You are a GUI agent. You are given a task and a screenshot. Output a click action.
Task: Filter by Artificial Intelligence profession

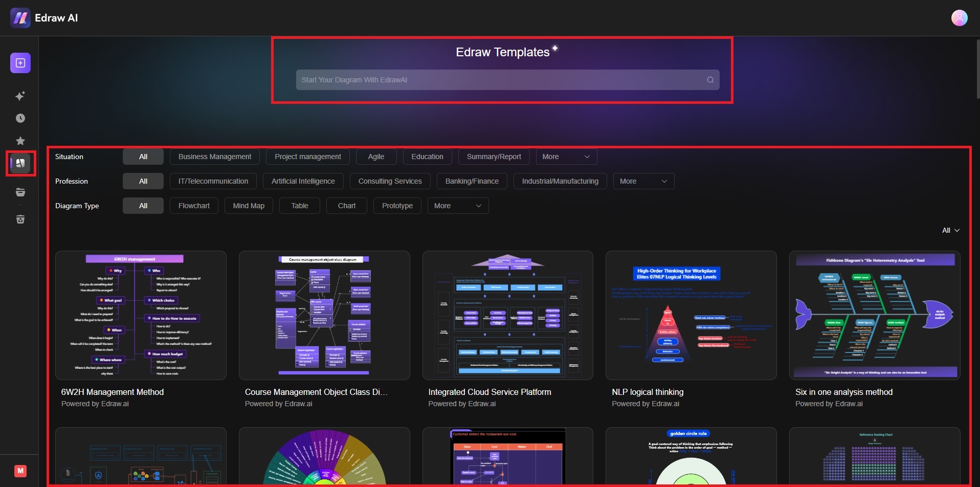(303, 181)
